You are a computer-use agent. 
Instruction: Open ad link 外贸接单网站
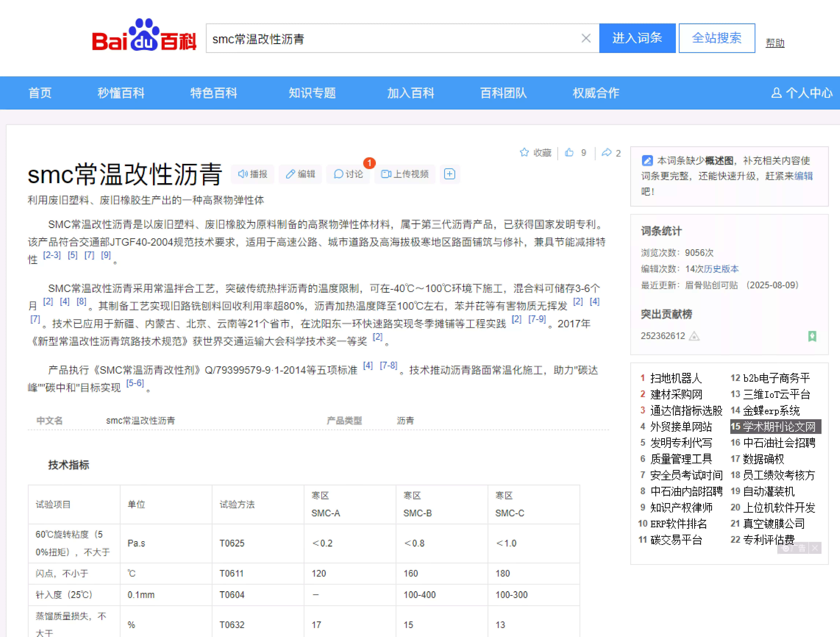pyautogui.click(x=681, y=427)
